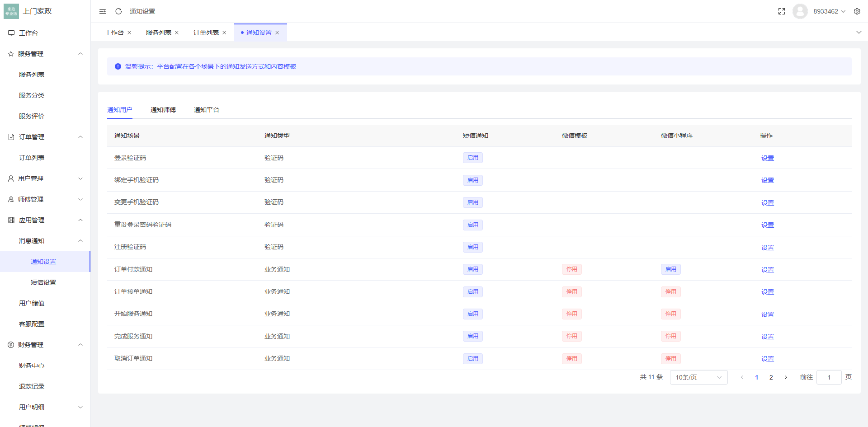Select the 服务管理 star icon

pos(11,53)
